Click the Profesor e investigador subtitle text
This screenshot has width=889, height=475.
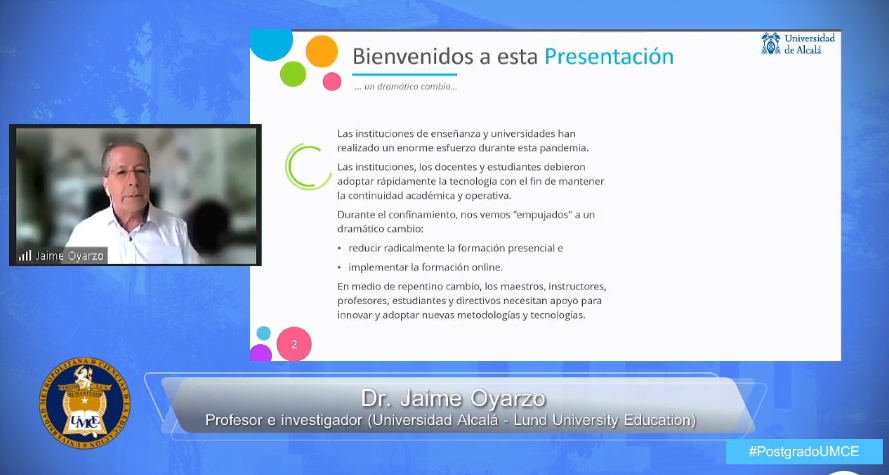[450, 420]
